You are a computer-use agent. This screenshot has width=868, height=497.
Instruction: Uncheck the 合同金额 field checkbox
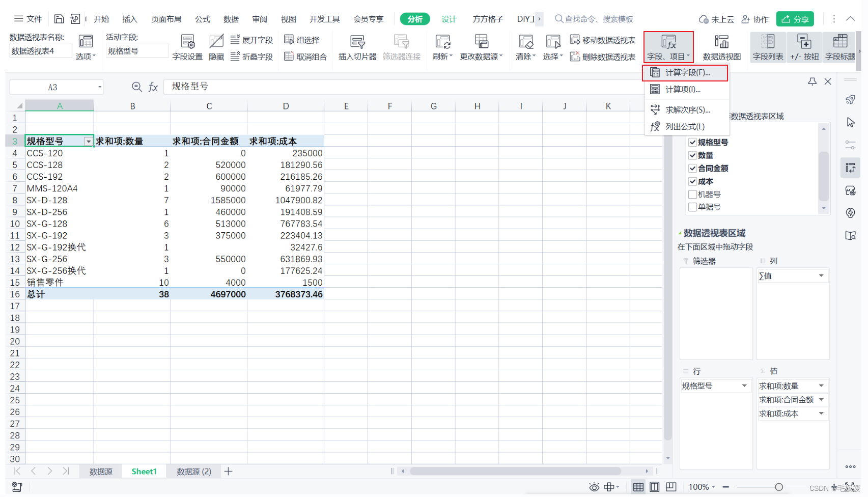point(692,168)
